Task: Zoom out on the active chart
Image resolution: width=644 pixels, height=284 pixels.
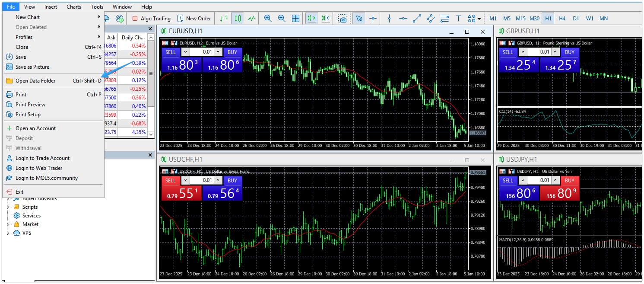Action: coord(282,18)
